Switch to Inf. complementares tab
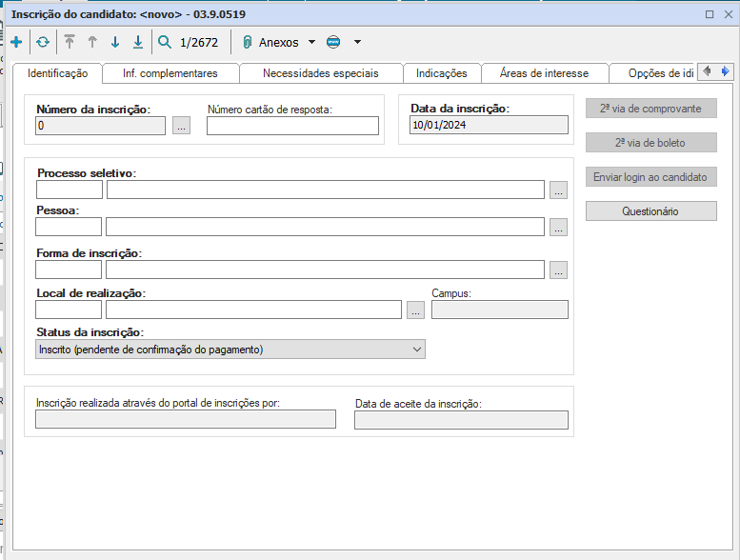Image resolution: width=740 pixels, height=560 pixels. (x=170, y=73)
